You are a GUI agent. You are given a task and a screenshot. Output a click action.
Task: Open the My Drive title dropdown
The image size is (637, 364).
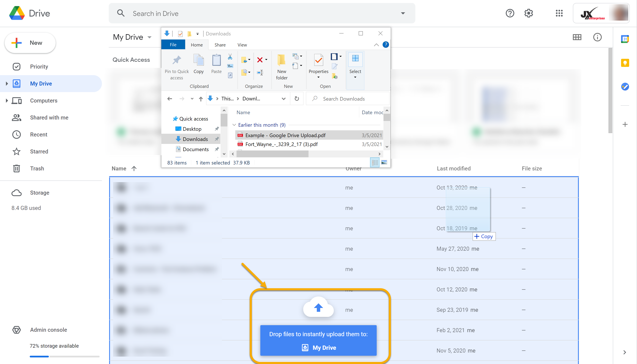[x=149, y=37]
